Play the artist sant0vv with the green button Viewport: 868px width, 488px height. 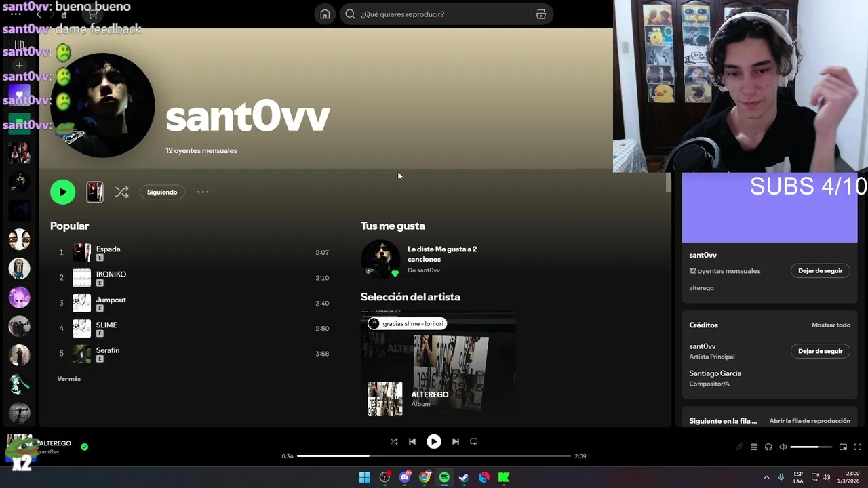click(62, 192)
